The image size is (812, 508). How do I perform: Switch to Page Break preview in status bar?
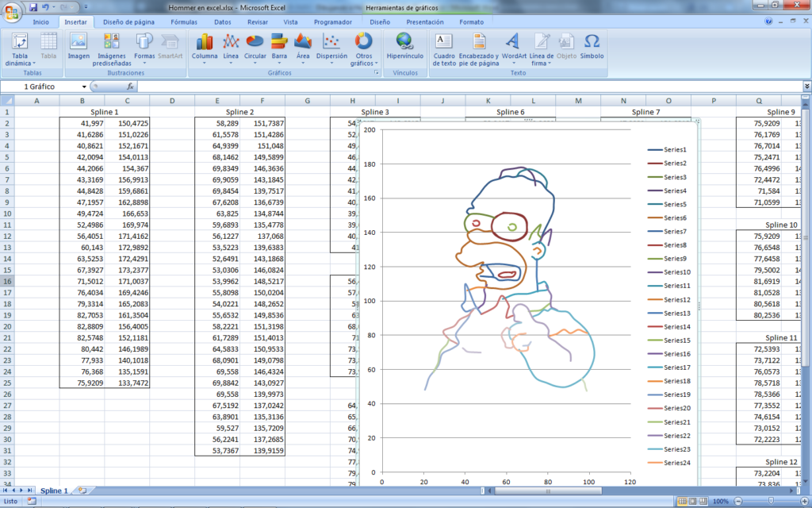point(703,502)
